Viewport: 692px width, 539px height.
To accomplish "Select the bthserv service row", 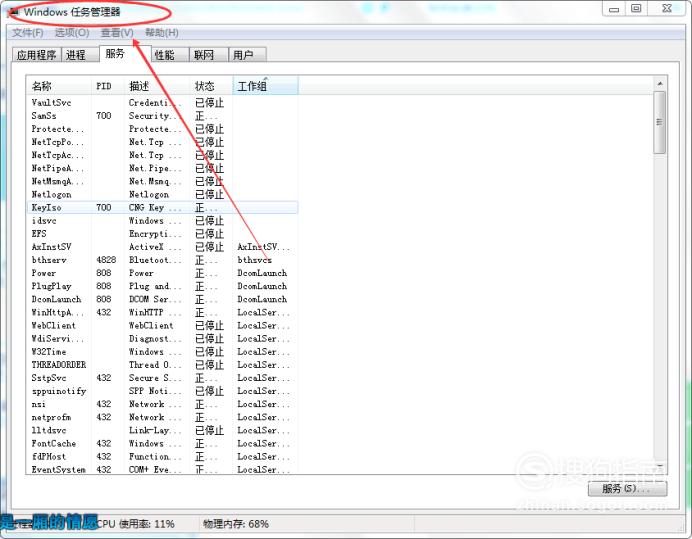I will coord(162,260).
